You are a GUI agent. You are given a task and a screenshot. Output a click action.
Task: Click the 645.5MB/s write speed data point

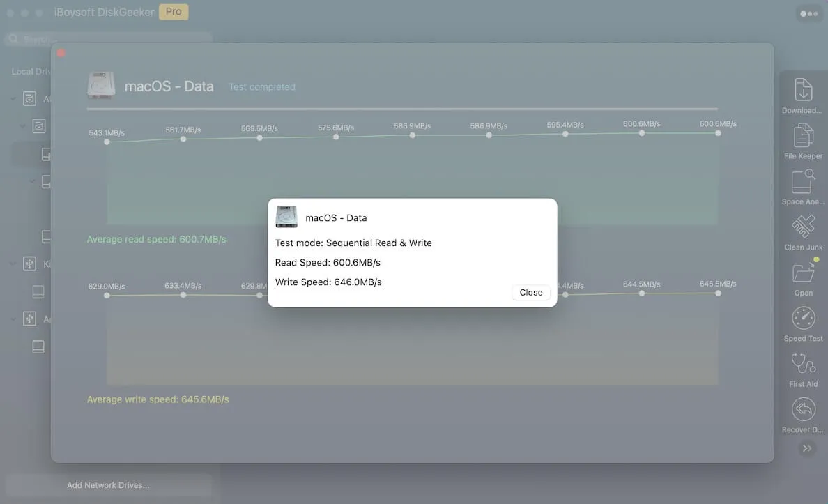718,293
